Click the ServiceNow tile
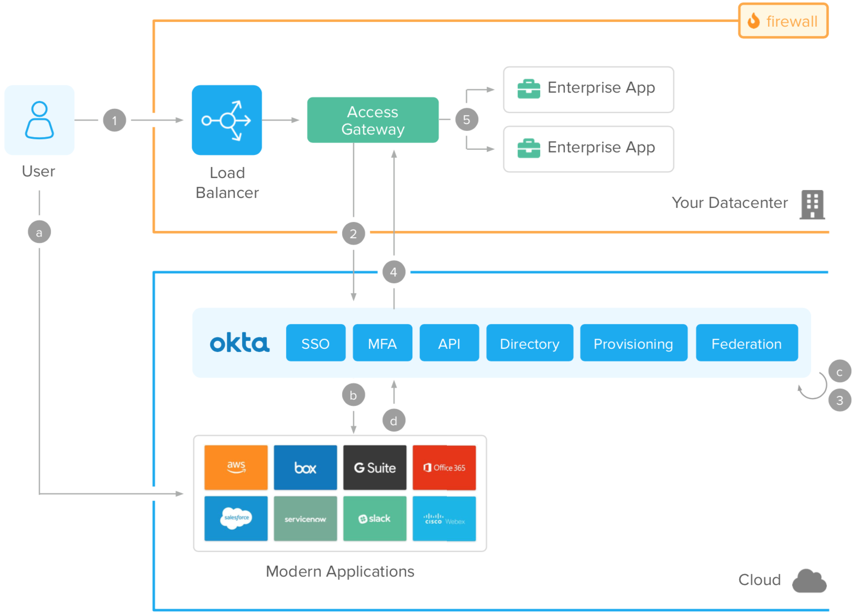This screenshot has height=616, width=856. click(x=305, y=518)
